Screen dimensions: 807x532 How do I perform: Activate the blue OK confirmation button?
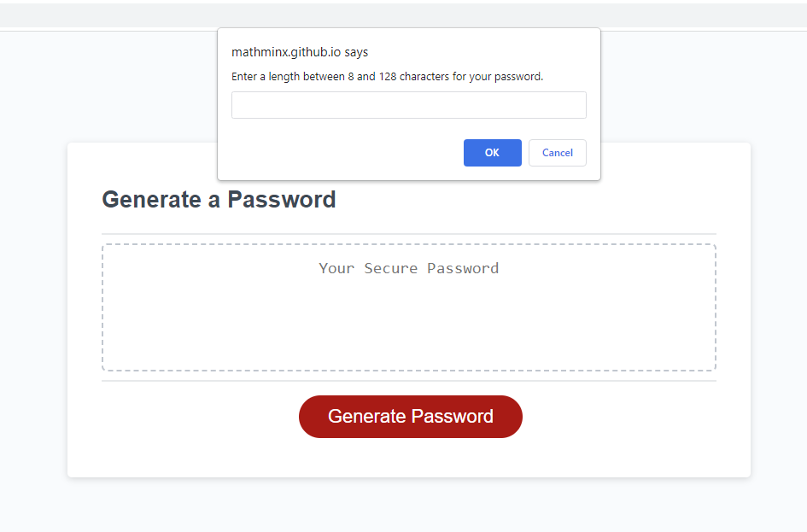click(492, 152)
